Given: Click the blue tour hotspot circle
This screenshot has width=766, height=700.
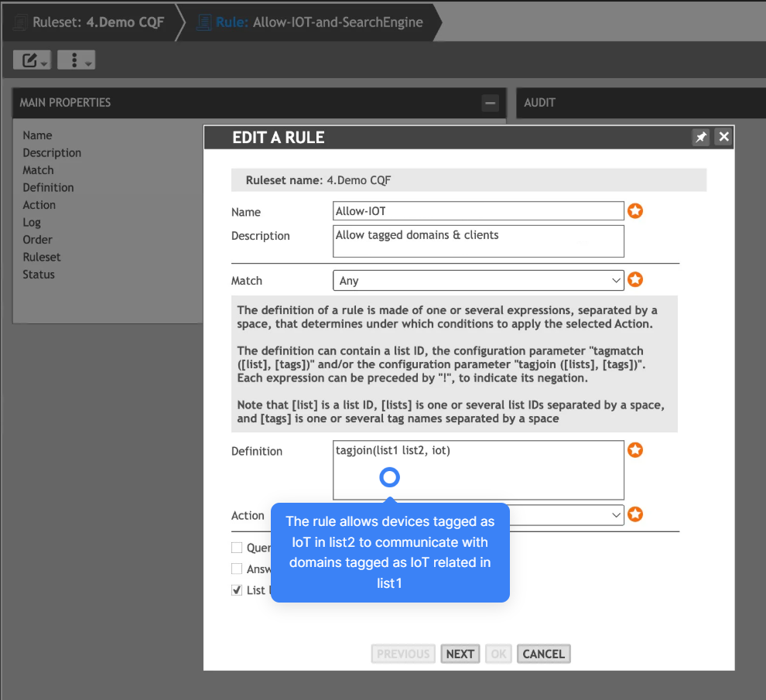Looking at the screenshot, I should [x=390, y=477].
